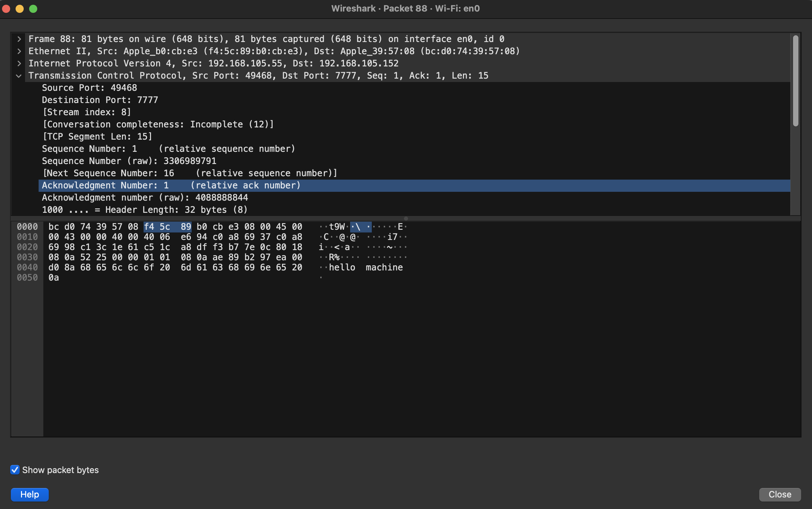Select the Transmission Control Protocol summary text
The image size is (812, 509).
258,76
